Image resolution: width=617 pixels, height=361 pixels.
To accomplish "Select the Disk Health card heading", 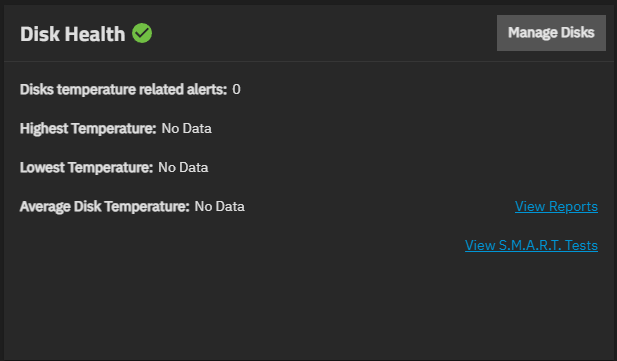I will point(72,34).
